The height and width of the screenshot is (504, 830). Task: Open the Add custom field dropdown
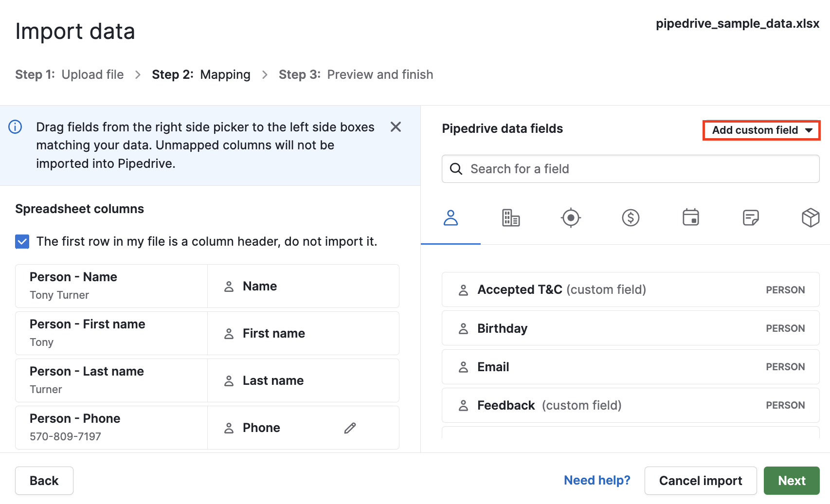[761, 130]
